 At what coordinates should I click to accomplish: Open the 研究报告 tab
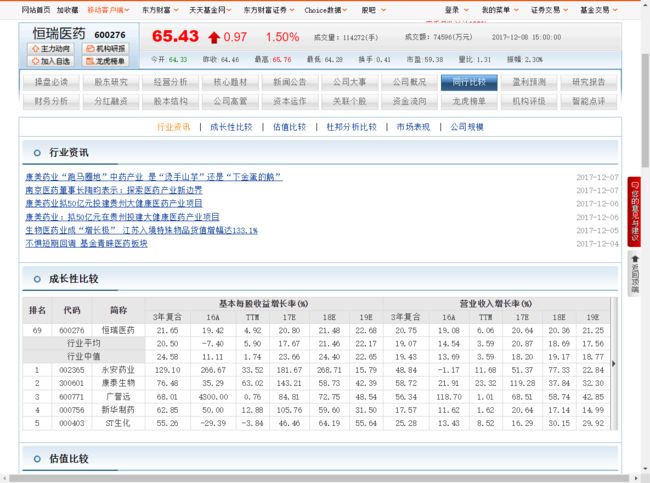pos(588,82)
